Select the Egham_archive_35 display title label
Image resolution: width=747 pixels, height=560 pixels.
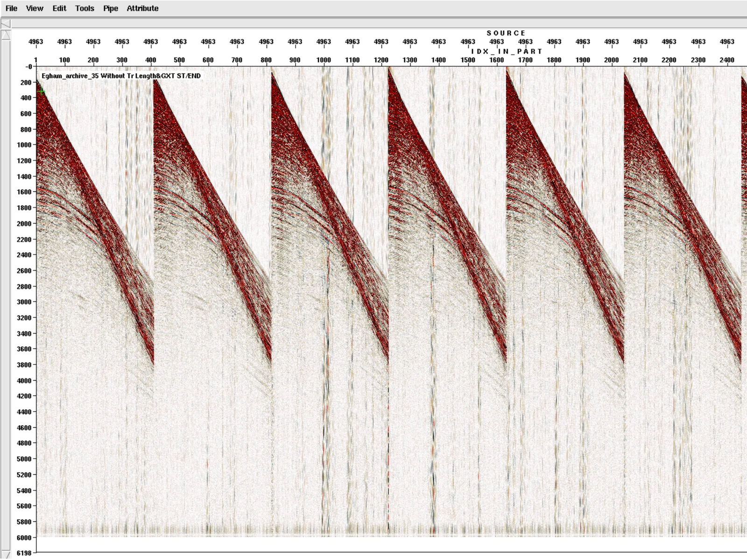pos(121,76)
